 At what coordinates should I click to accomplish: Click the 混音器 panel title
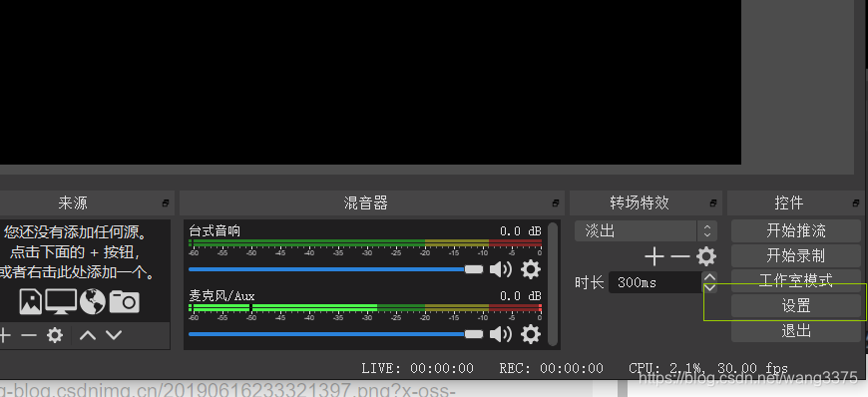click(x=365, y=203)
